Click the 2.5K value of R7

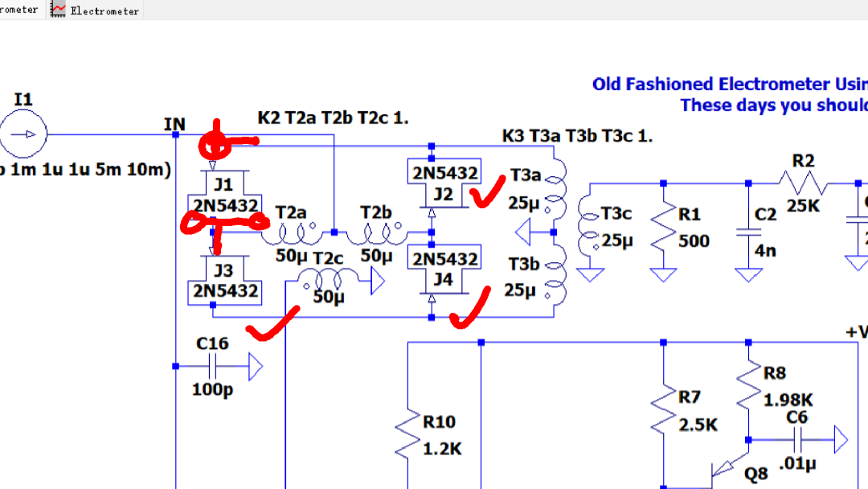[x=698, y=425]
